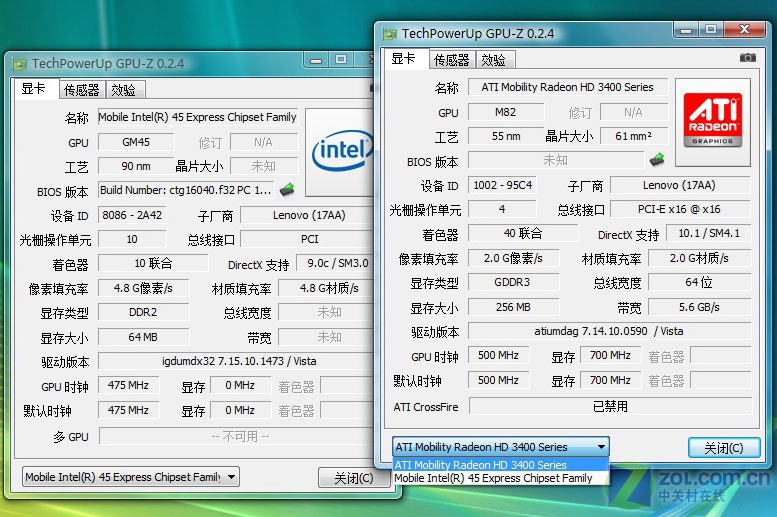Choose ATI Mobility Radeon HD 3400 Series list entry

point(500,464)
